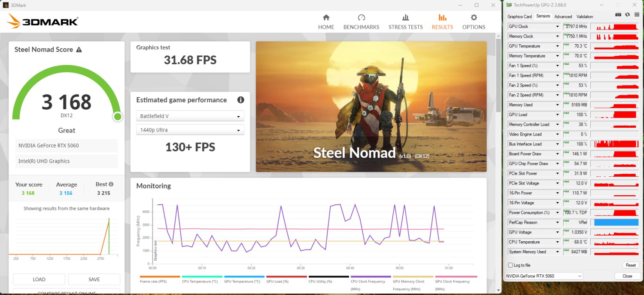Select the Results tab in 3DMark
Screen dimensions: 644x295
[x=442, y=22]
